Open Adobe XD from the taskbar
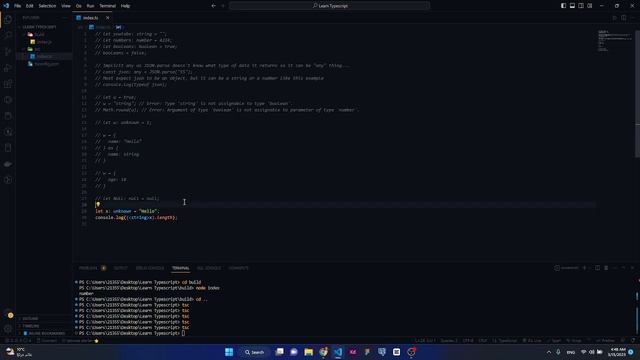 pyautogui.click(x=353, y=352)
